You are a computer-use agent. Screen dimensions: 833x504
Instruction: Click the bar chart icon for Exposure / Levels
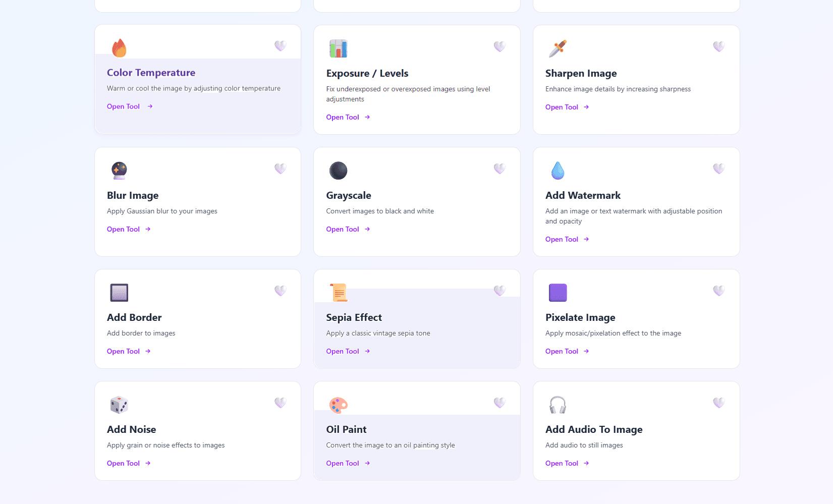pyautogui.click(x=338, y=48)
